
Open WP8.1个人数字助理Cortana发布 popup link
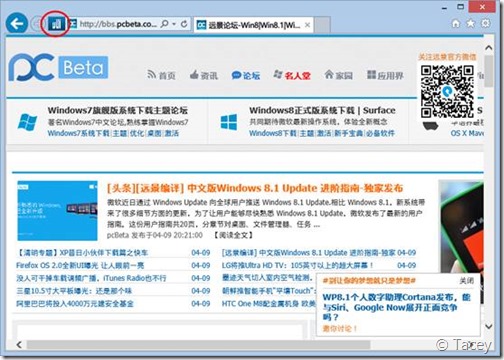pyautogui.click(x=396, y=307)
